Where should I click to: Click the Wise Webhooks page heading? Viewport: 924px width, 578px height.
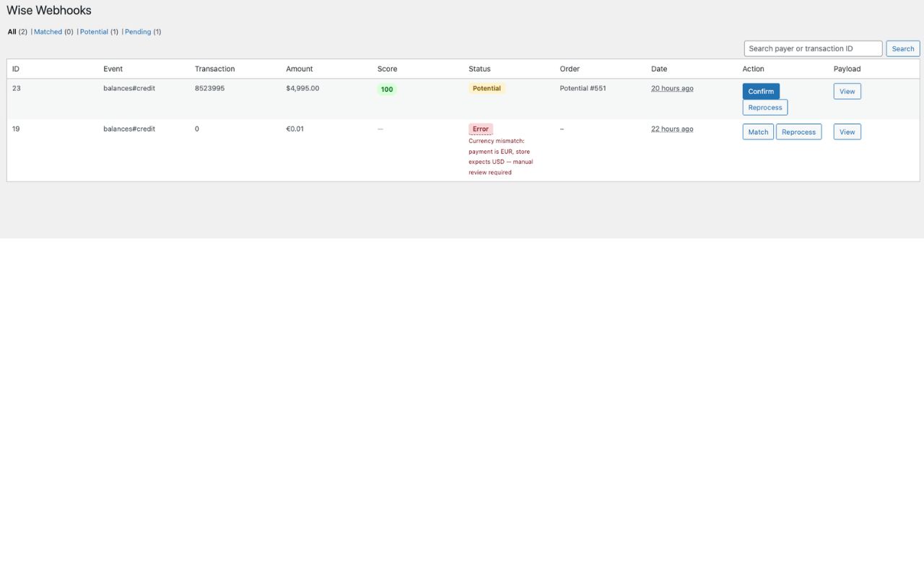click(49, 11)
